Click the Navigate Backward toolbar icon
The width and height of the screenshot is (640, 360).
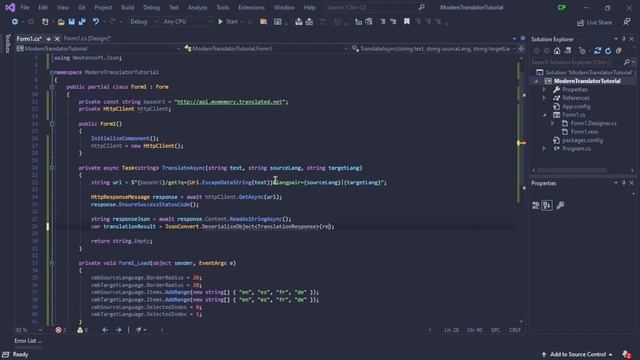(x=15, y=22)
